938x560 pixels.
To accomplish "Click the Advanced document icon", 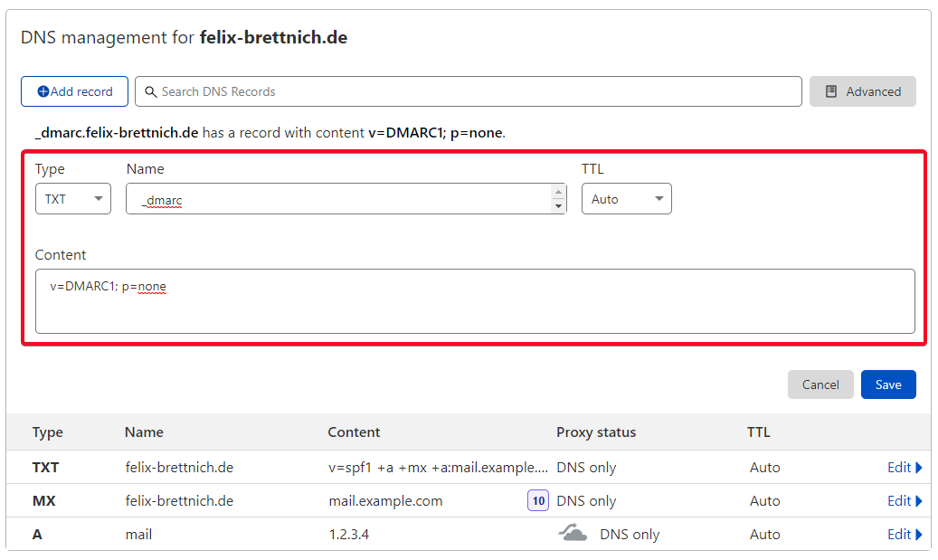I will tap(831, 91).
